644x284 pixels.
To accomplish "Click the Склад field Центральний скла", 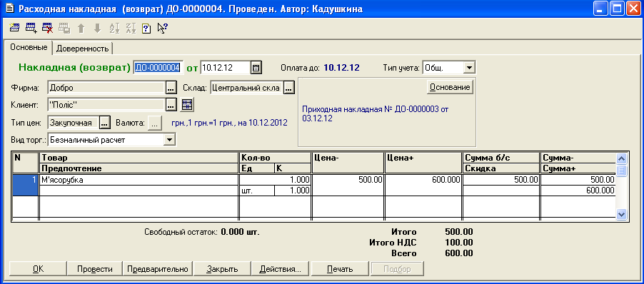I will point(246,88).
